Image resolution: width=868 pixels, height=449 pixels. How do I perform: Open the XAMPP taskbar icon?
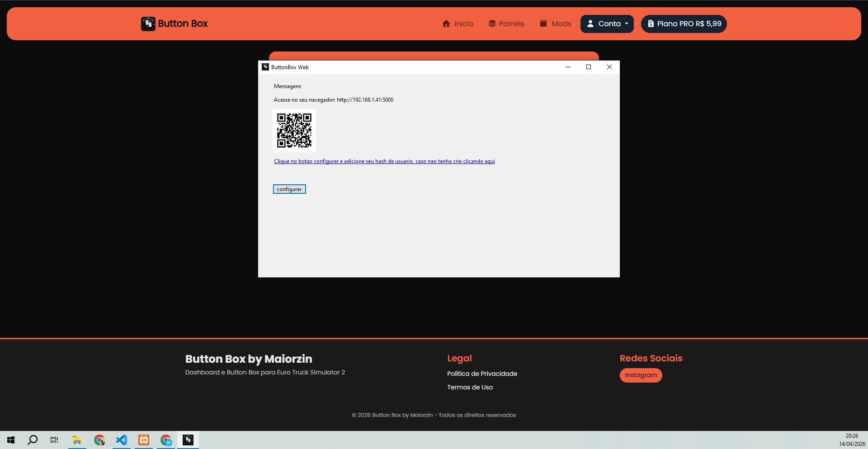tap(144, 440)
